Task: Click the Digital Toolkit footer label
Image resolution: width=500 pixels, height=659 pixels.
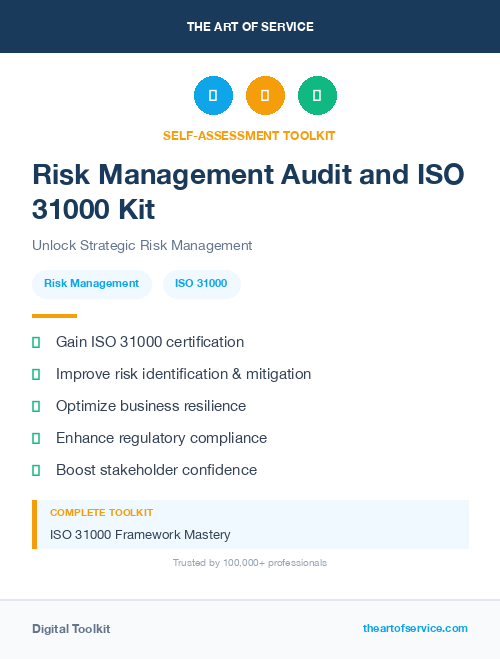Action: (x=71, y=629)
